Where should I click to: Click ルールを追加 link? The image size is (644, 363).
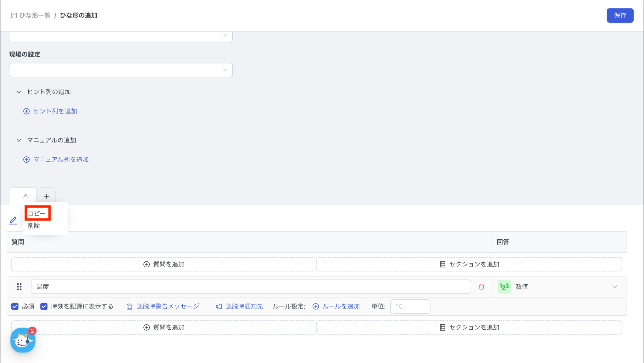(341, 306)
